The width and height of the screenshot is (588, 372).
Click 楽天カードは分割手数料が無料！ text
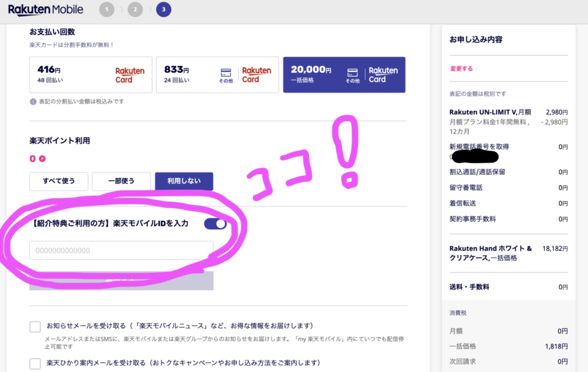coord(72,45)
